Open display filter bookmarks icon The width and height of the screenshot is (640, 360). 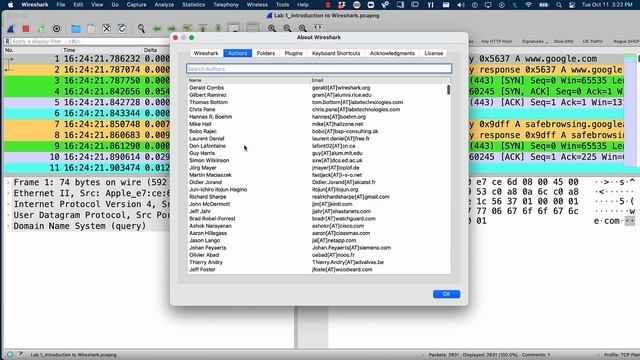pyautogui.click(x=7, y=41)
